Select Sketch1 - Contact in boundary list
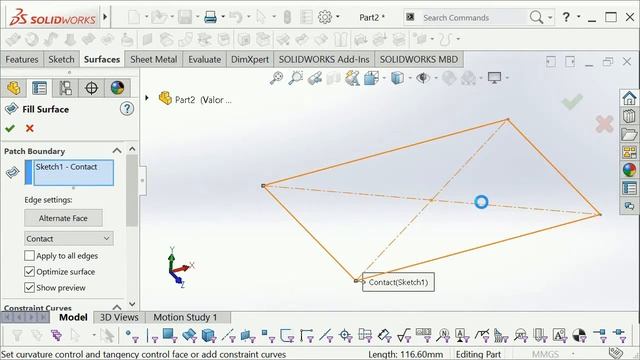The width and height of the screenshot is (640, 360). [x=66, y=167]
